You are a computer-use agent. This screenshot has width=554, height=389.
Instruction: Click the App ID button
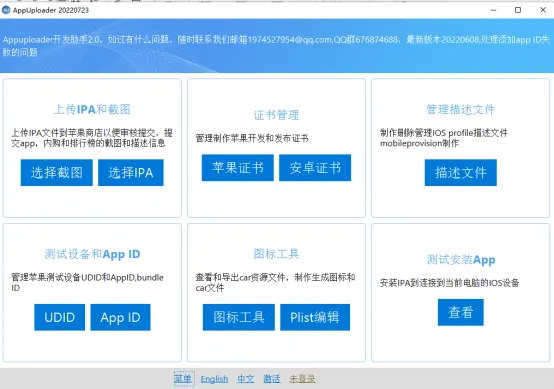click(120, 317)
